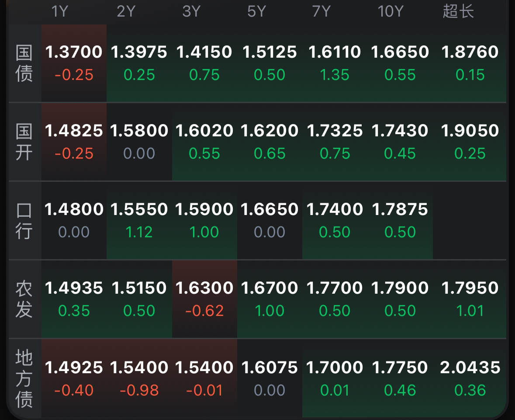Open 国债 7Y cell showing 1.6110

335,63
